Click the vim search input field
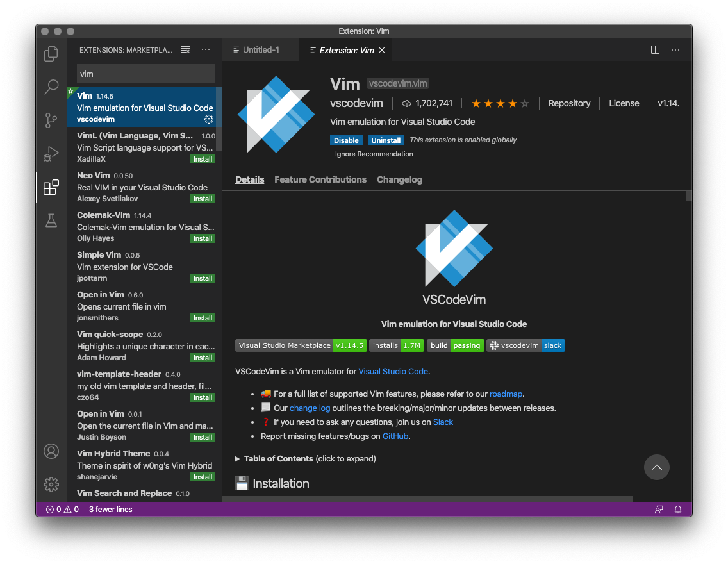 [x=145, y=74]
